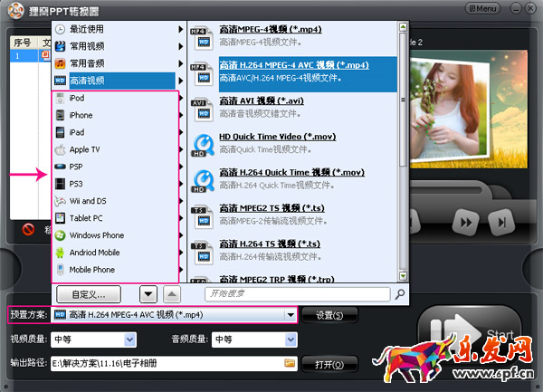Pick the PS3 console icon
Screen dimensions: 543x392
point(62,184)
